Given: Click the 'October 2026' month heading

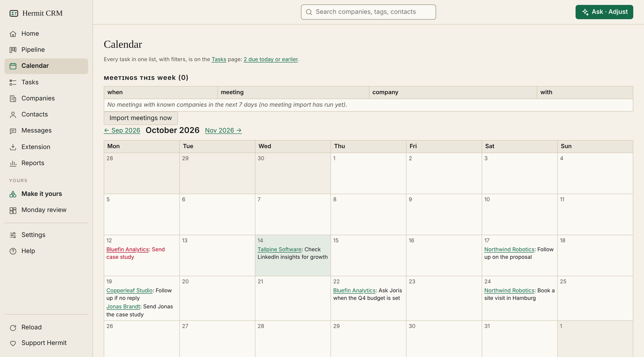Looking at the screenshot, I should click(173, 130).
